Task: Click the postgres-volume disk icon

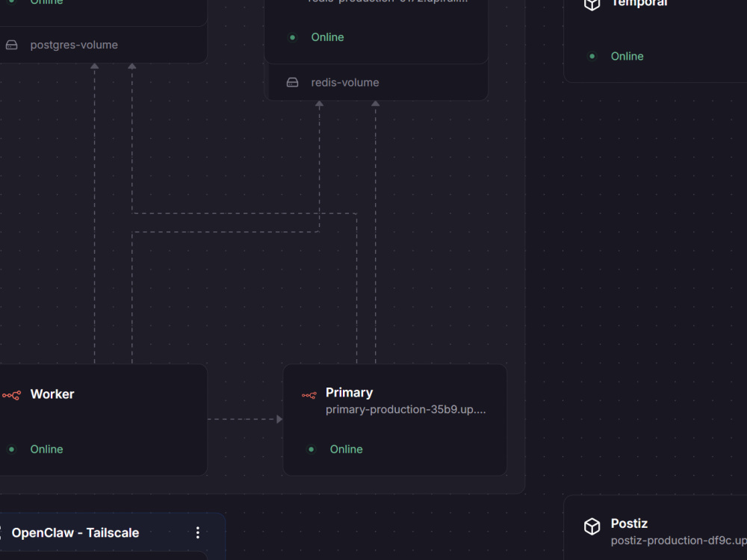Action: click(11, 45)
